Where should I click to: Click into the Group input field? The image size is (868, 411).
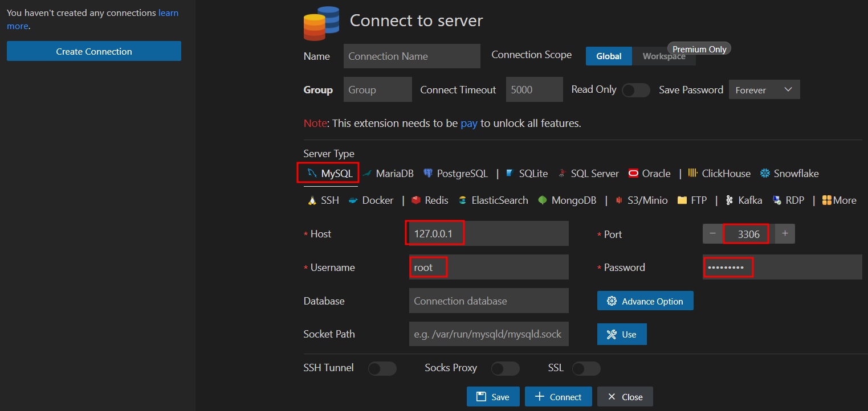378,90
